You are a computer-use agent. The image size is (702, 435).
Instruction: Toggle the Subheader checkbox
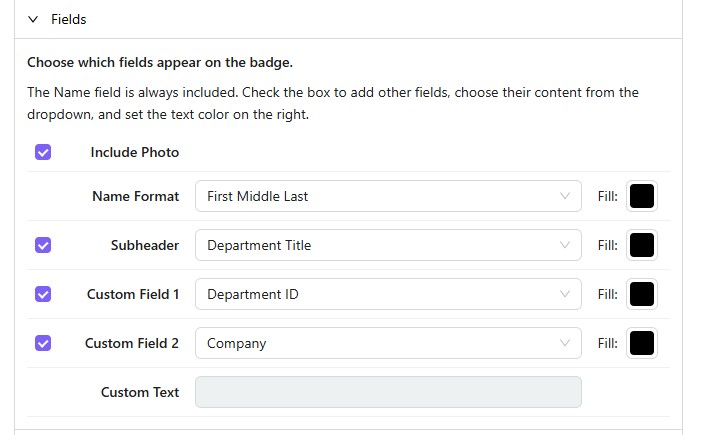[43, 245]
